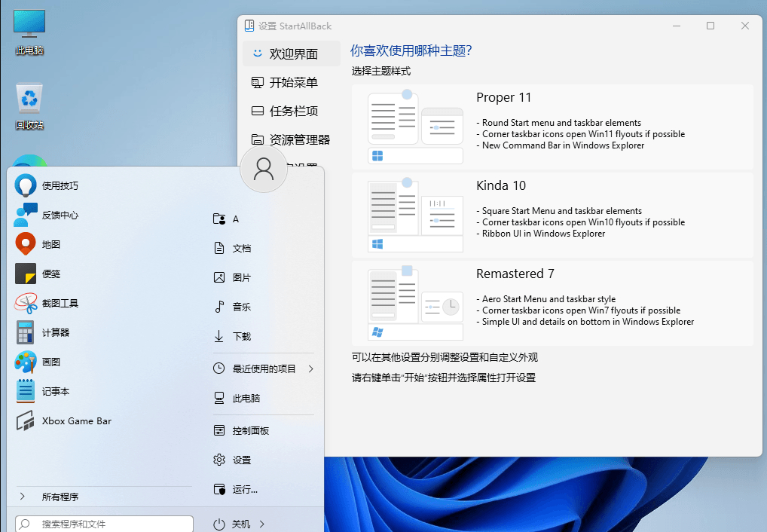The height and width of the screenshot is (532, 767).
Task: Switch to the 开始菜单 settings tab
Action: [292, 82]
